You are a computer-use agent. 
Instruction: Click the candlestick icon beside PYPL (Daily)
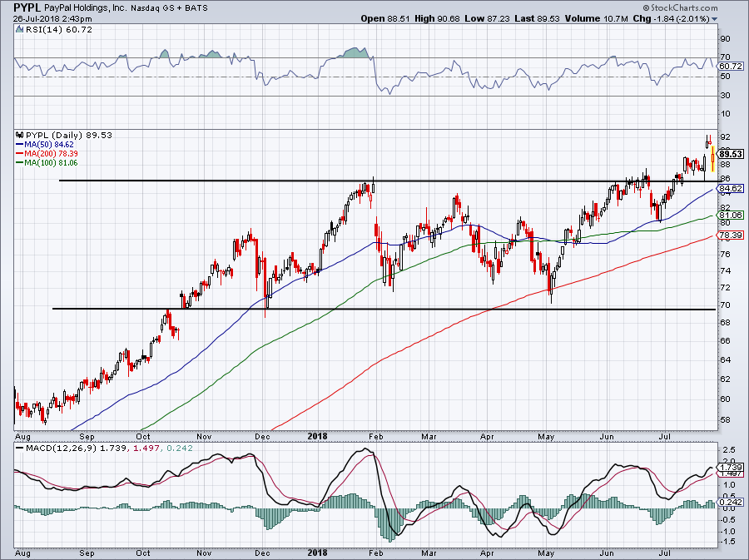pyautogui.click(x=20, y=135)
